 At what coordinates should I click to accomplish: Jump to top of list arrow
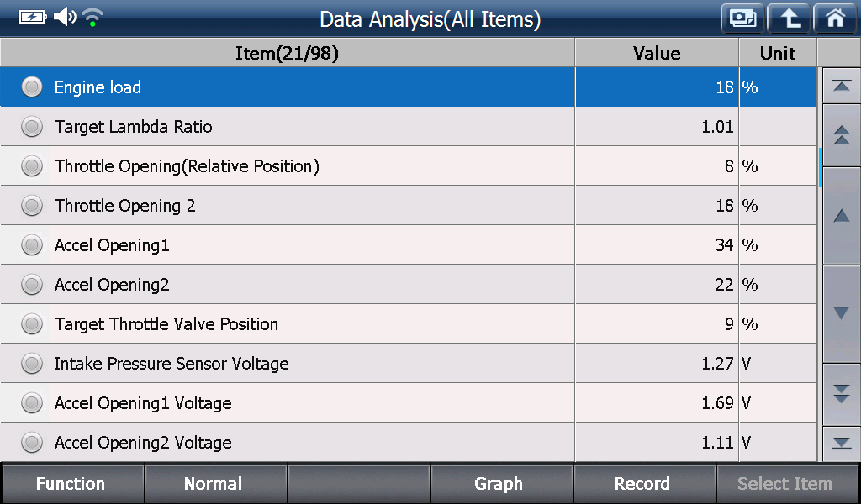click(841, 87)
